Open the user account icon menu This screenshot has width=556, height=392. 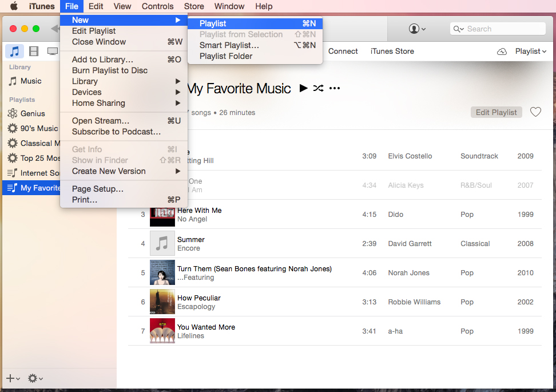[417, 29]
